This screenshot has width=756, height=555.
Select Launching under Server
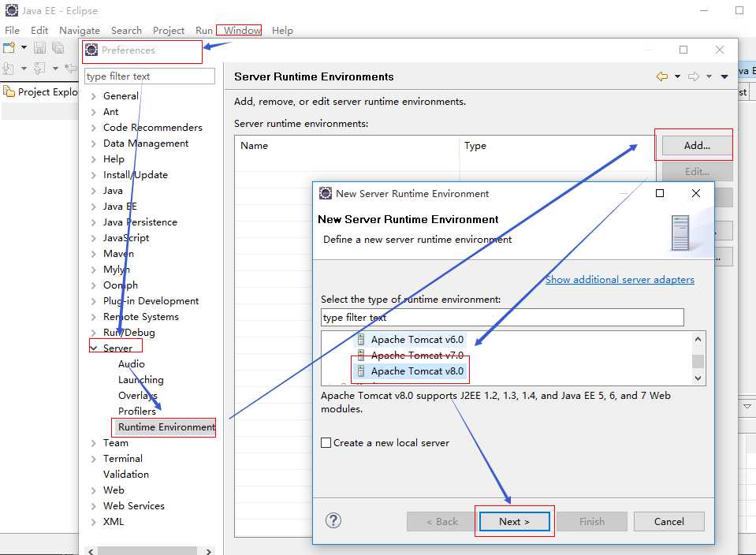(141, 379)
